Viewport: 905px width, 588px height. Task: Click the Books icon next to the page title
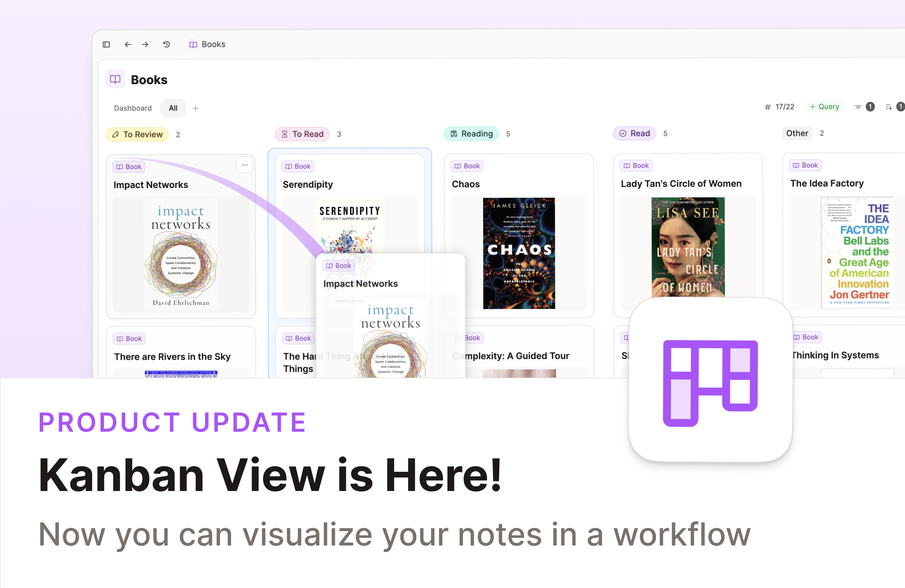pyautogui.click(x=115, y=79)
